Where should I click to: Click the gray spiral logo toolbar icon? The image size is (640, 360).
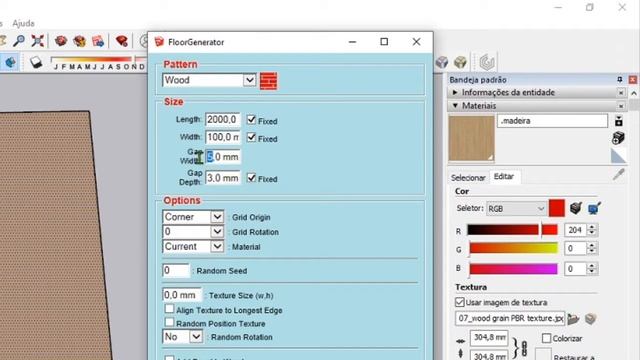[487, 62]
